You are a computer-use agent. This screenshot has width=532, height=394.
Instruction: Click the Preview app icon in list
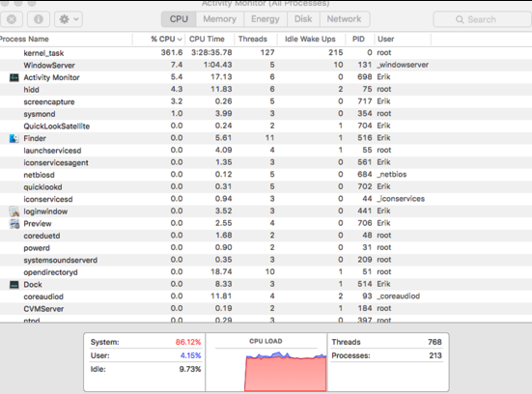(14, 224)
